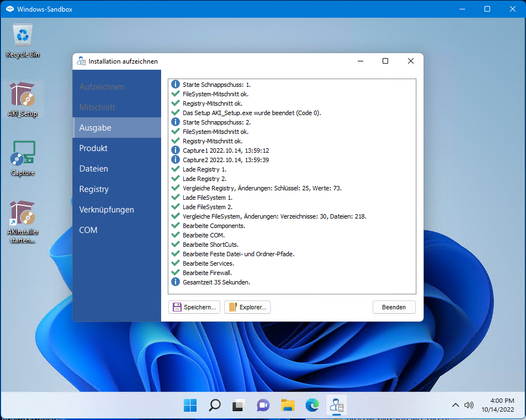Maximize the Windows-Sandbox window

[487, 9]
